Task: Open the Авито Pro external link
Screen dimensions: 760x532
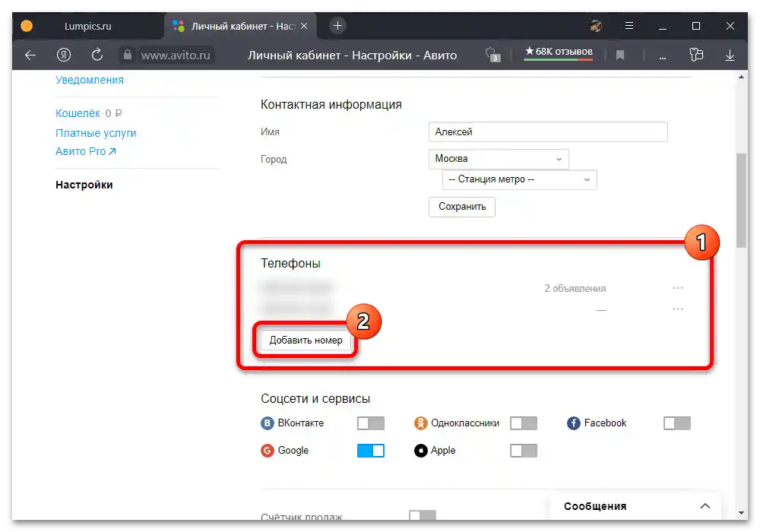Action: pos(86,151)
